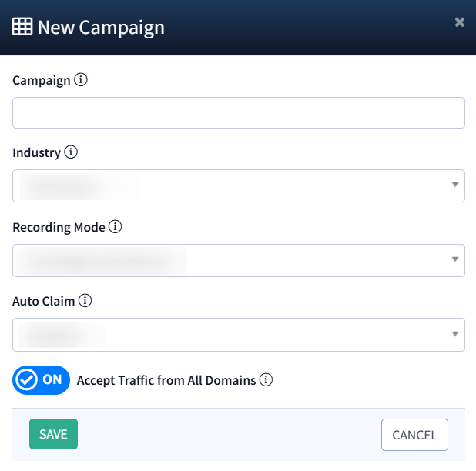Screen dimensions: 476x471
Task: Click the Auto Claim label text
Action: [x=44, y=301]
